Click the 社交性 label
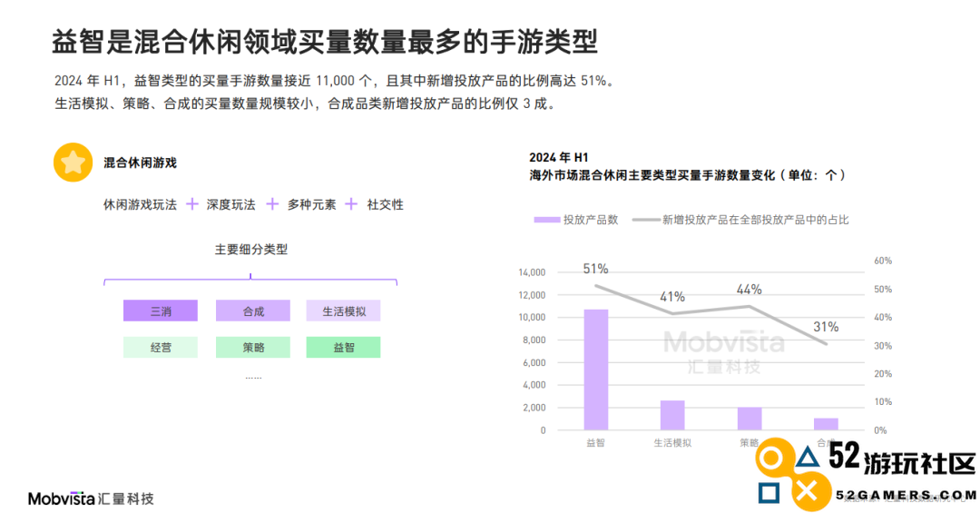This screenshot has height=513, width=980. 385,204
